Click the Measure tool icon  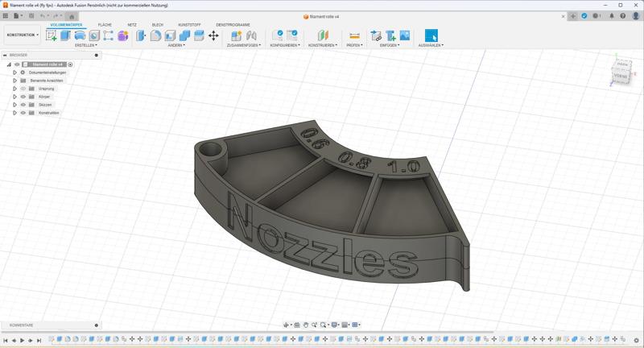(x=354, y=35)
